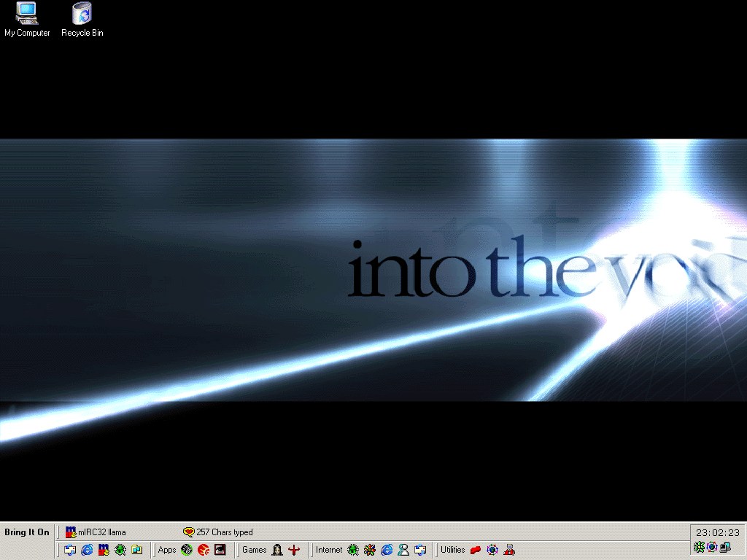
Task: Launch the red winged game icon
Action: click(294, 550)
